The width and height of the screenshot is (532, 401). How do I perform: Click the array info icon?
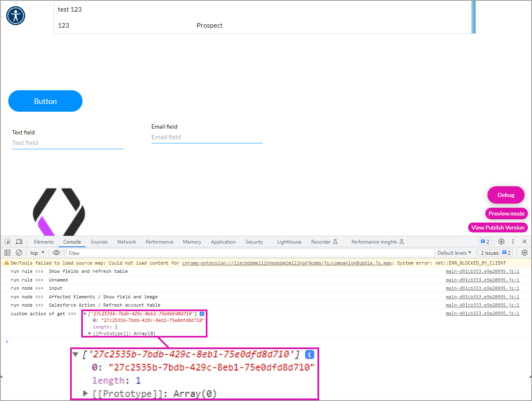(202, 314)
